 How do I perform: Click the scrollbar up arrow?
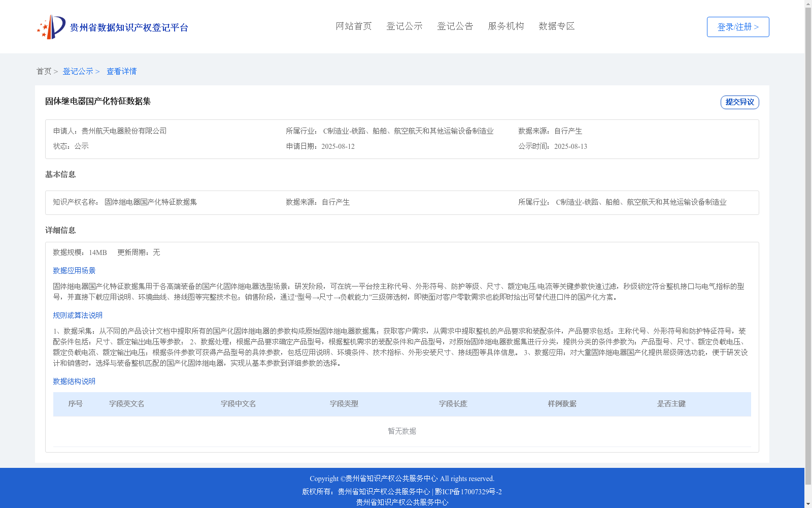coord(808,4)
